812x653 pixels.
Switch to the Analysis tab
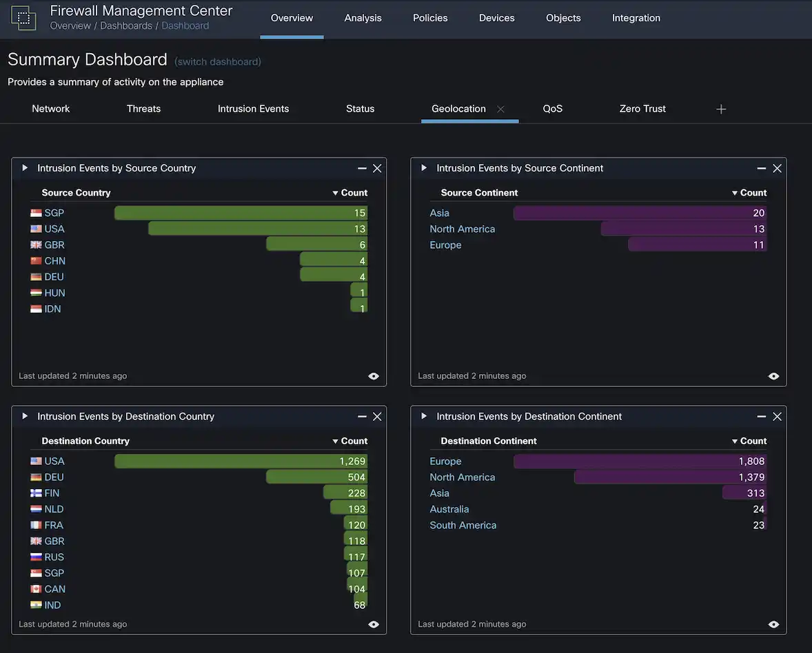click(363, 18)
